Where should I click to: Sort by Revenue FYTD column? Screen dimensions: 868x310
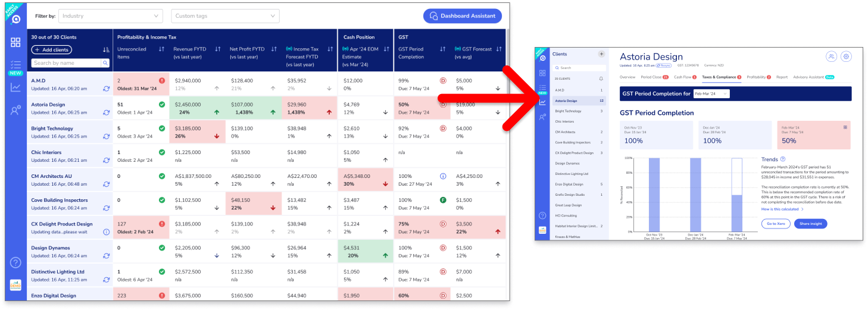(x=218, y=49)
